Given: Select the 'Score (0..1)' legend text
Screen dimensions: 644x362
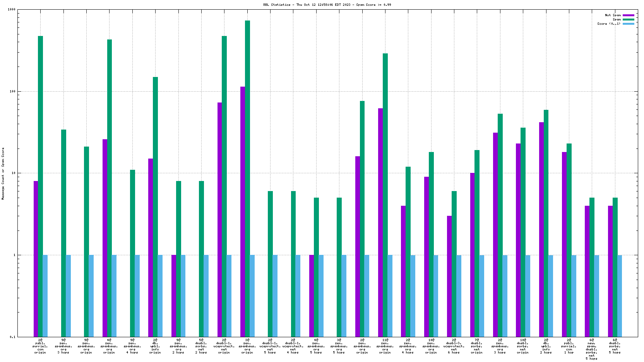Looking at the screenshot, I should 608,24.
